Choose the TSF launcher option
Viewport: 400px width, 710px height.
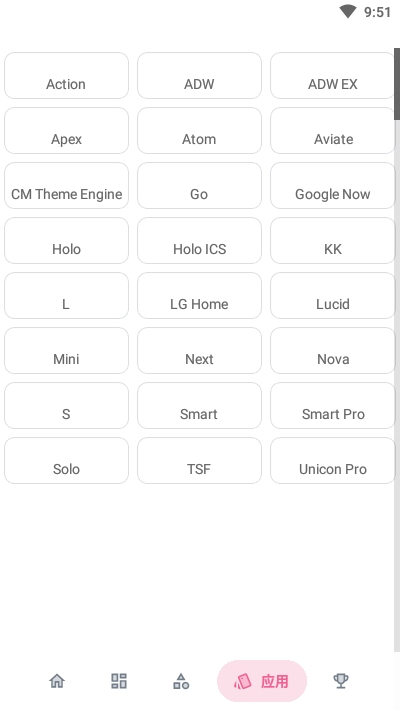pos(199,461)
